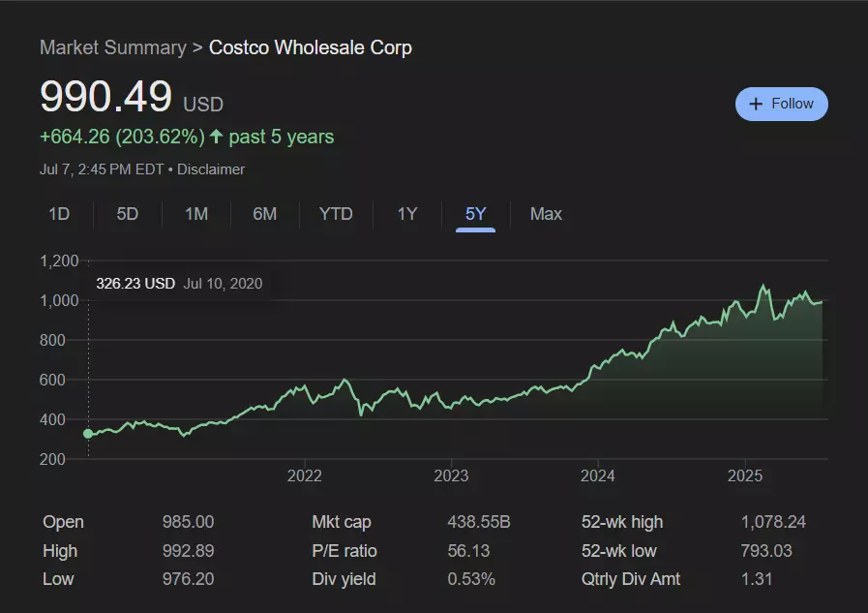
Task: Click the Div yield label
Action: [x=344, y=579]
